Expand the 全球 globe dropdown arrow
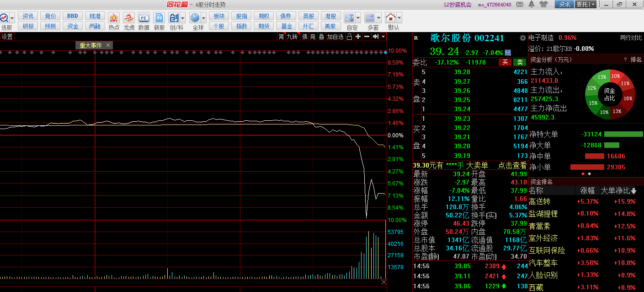The height and width of the screenshot is (292, 644). coord(204,18)
